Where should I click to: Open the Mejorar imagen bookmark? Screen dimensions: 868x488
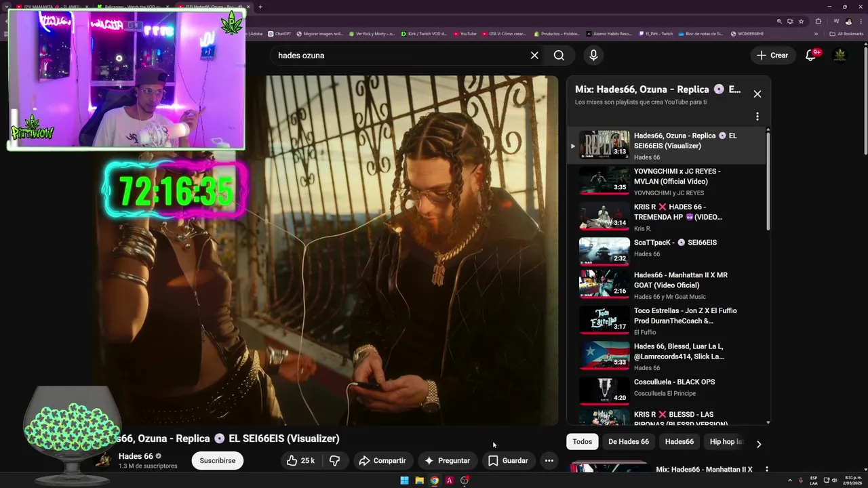pos(319,34)
